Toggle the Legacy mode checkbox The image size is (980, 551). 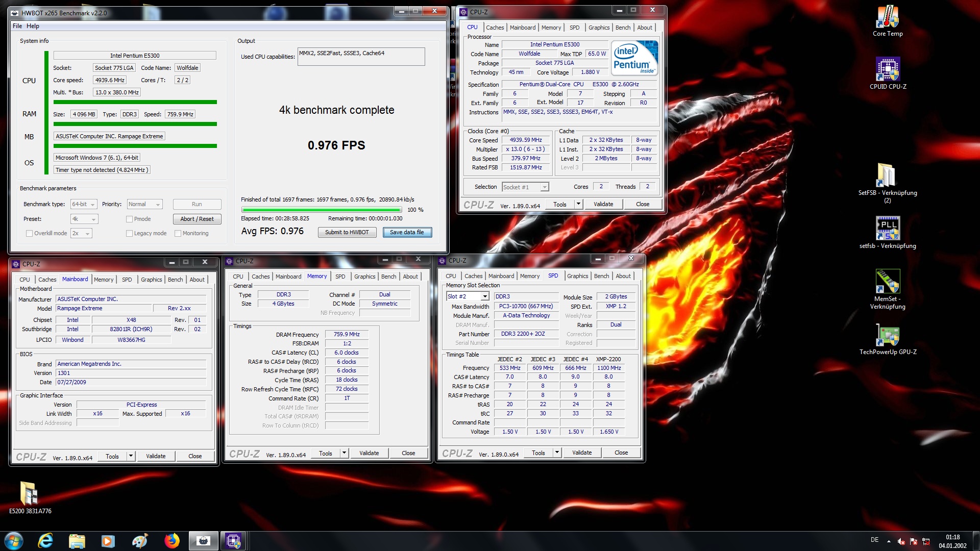click(x=129, y=233)
